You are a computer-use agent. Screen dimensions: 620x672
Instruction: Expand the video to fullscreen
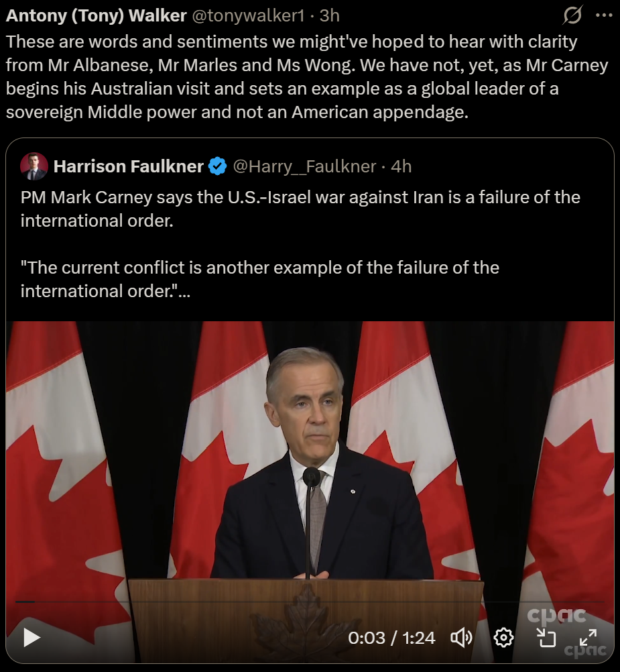pos(588,637)
